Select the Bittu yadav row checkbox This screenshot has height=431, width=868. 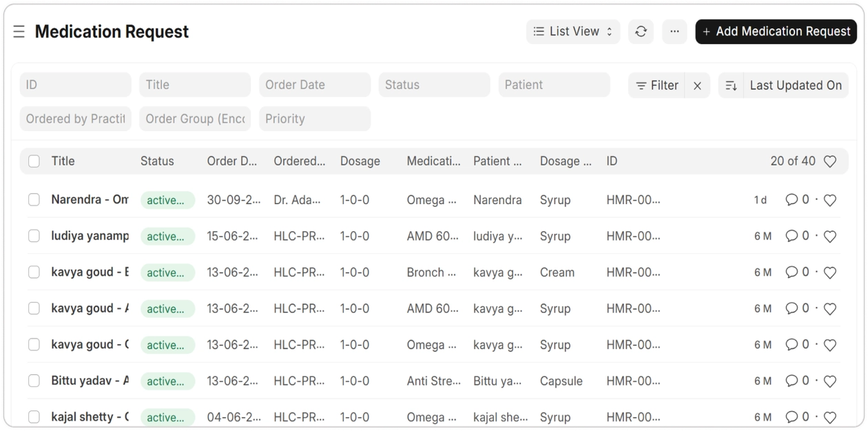pos(34,381)
